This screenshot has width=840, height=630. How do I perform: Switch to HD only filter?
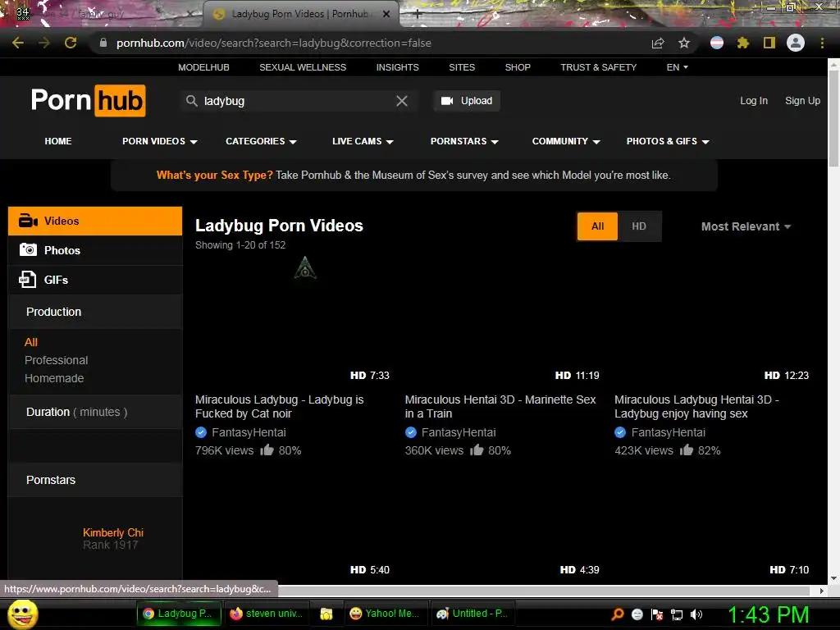coord(638,226)
